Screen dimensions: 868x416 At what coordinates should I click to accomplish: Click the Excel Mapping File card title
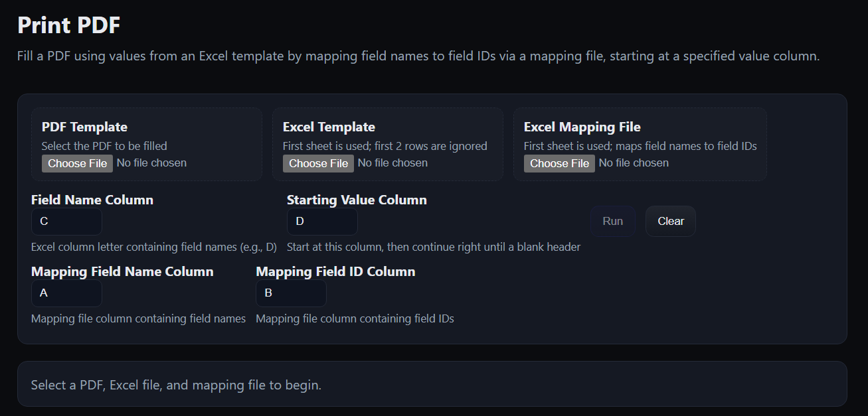coord(582,127)
